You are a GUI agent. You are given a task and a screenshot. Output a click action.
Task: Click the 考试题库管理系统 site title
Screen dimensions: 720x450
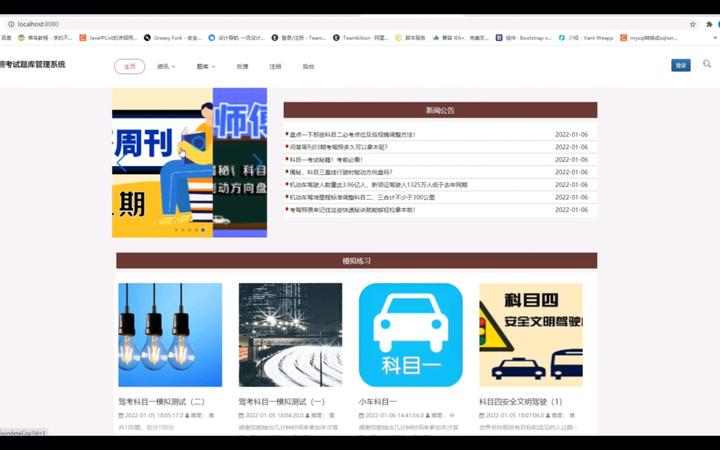click(33, 64)
